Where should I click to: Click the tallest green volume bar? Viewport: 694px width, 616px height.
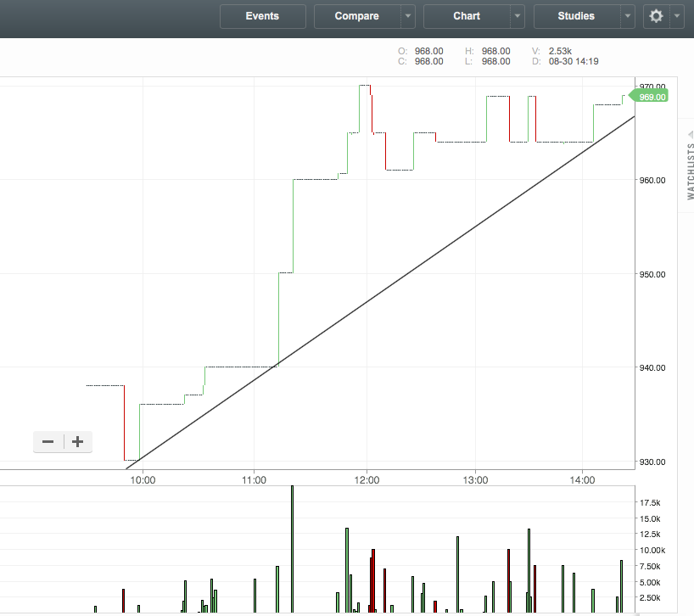pos(292,548)
